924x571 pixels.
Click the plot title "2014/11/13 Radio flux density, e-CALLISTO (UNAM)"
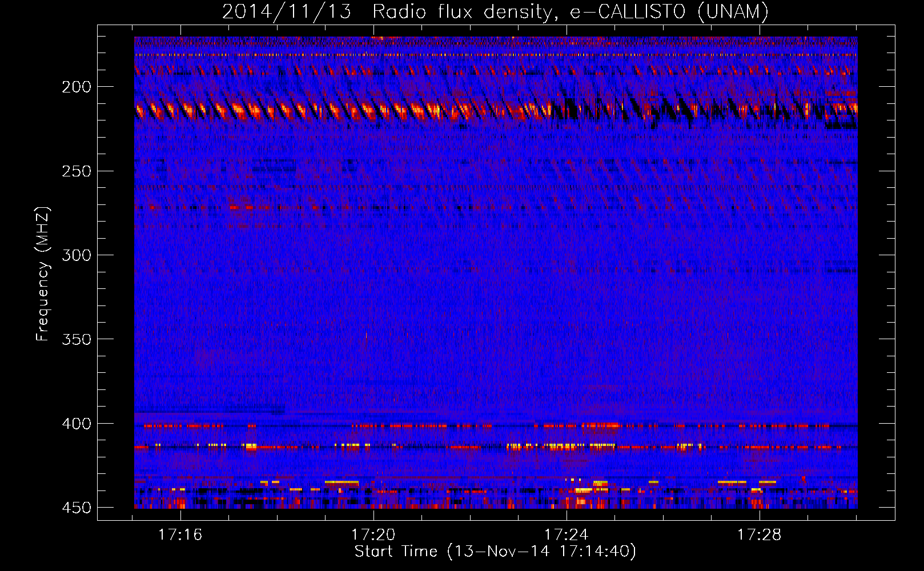495,11
